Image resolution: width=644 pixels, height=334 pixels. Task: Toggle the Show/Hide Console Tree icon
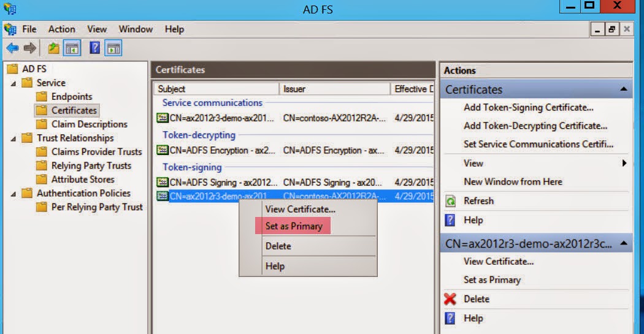click(72, 48)
